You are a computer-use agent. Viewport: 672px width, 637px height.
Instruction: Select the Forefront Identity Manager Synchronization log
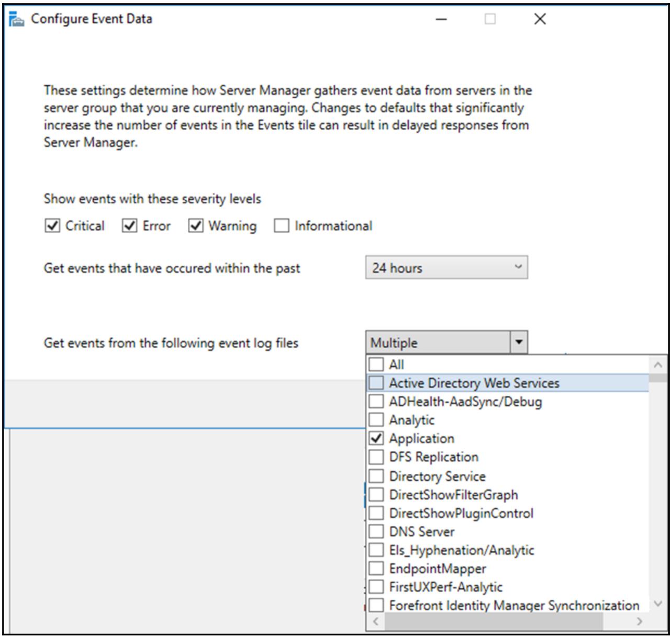(x=376, y=605)
